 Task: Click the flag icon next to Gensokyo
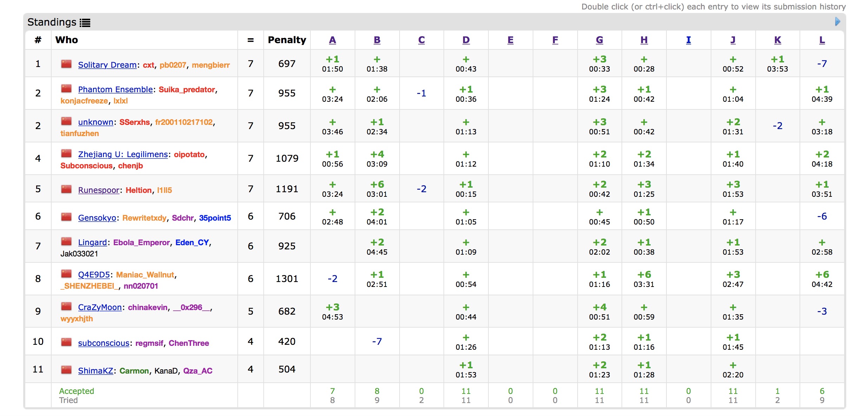tap(66, 217)
